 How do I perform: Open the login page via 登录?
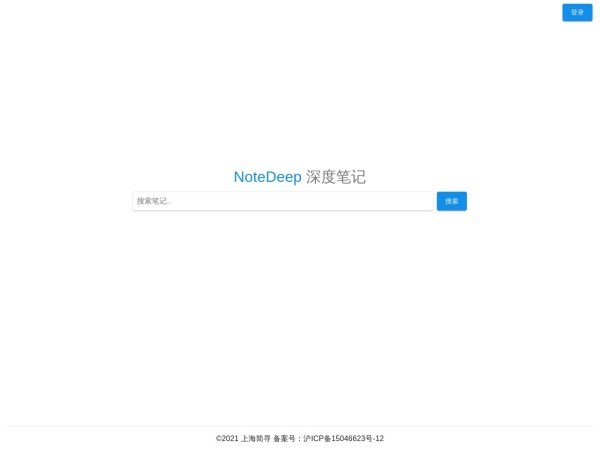click(x=577, y=12)
